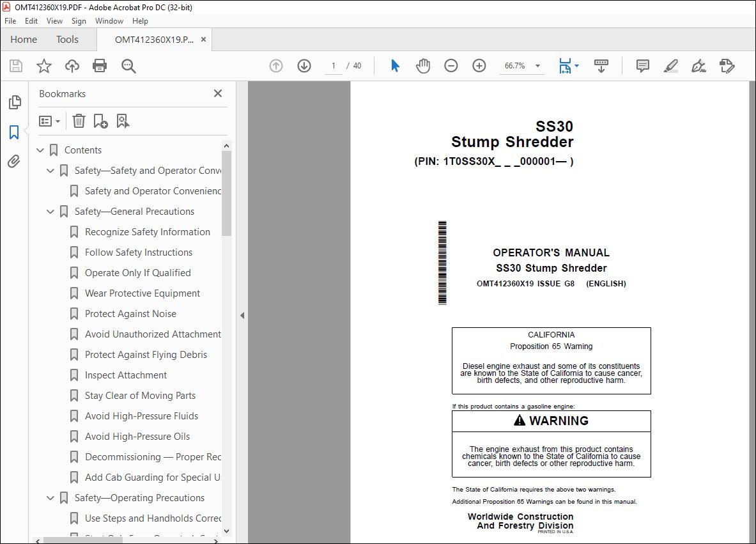The height and width of the screenshot is (544, 756).
Task: Click the Zoom out minus icon
Action: (451, 66)
